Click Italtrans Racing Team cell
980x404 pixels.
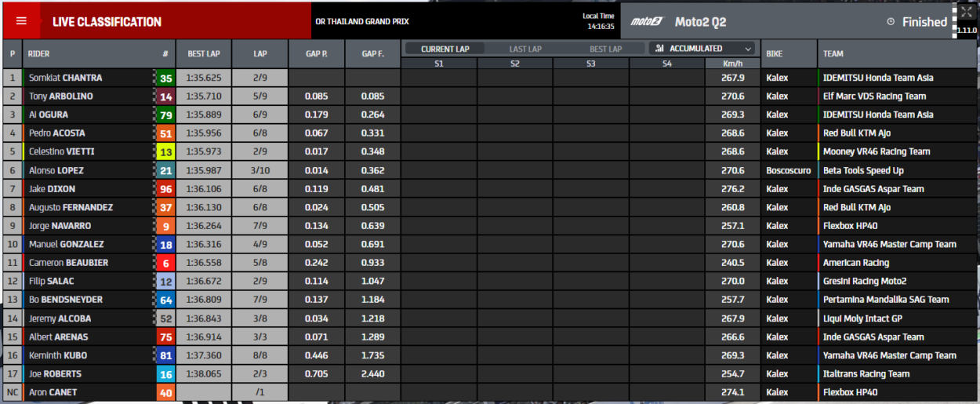pos(866,373)
